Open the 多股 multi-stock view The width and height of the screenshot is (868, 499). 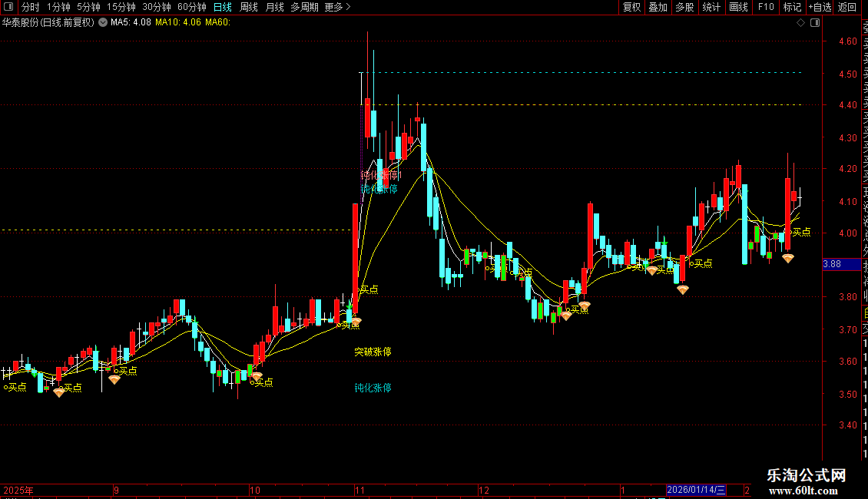pos(684,7)
